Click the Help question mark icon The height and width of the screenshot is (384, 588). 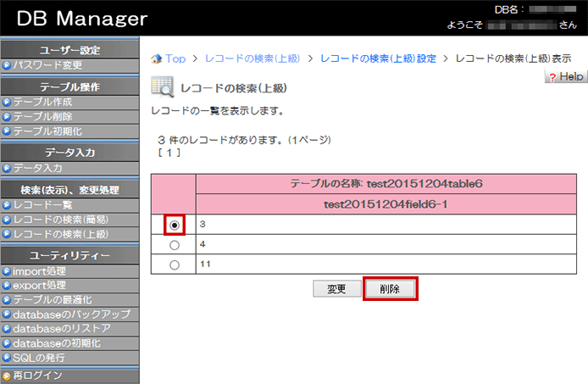coord(552,77)
